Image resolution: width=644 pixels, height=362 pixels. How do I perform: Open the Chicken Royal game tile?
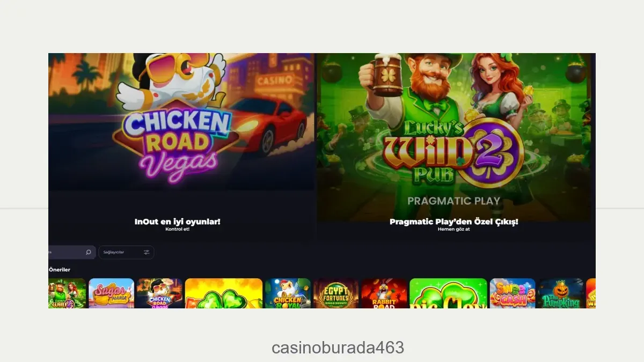tap(288, 293)
